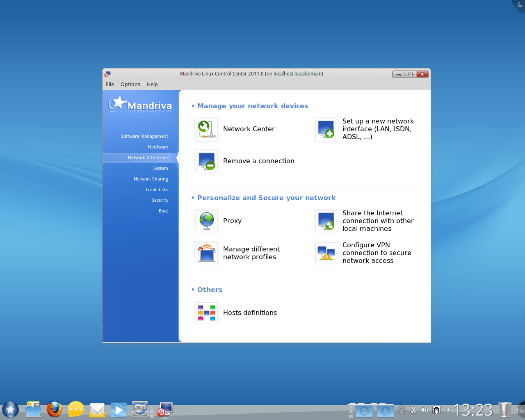Click 'Configure VPN connection' text
The height and width of the screenshot is (420, 525).
point(377,253)
